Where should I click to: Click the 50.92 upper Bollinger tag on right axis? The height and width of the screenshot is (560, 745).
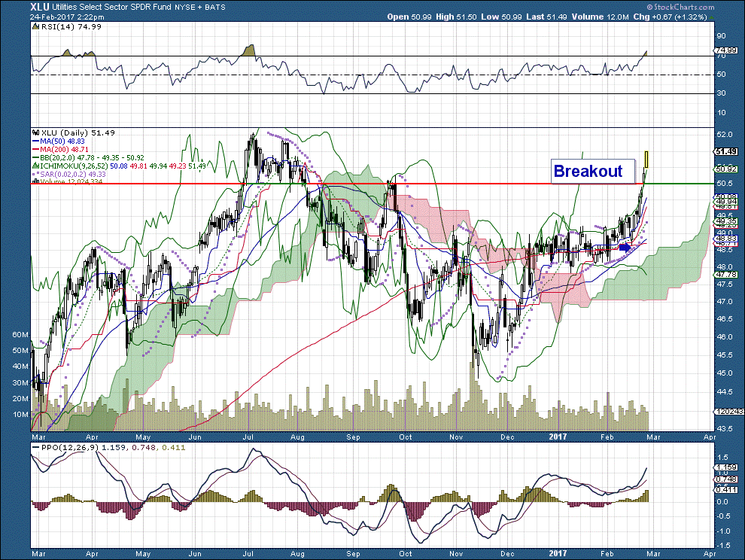pyautogui.click(x=727, y=169)
